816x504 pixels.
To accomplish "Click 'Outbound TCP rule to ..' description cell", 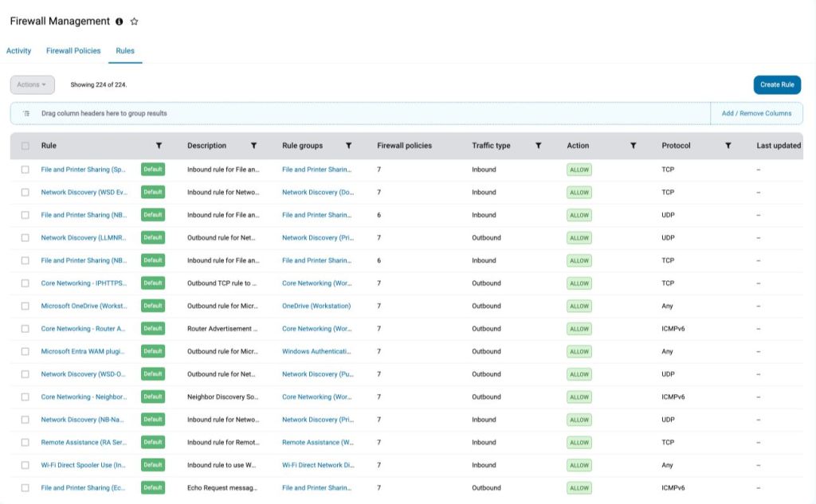I will (x=222, y=283).
